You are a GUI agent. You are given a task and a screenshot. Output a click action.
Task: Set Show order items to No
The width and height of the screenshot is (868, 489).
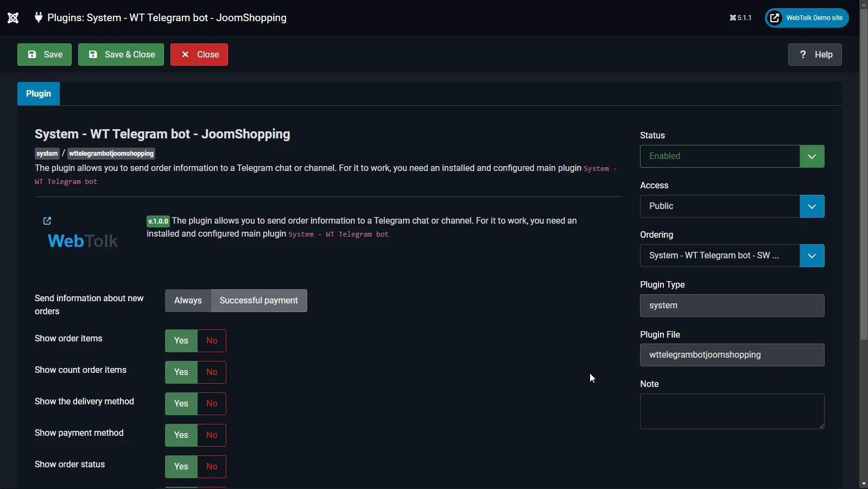(212, 341)
